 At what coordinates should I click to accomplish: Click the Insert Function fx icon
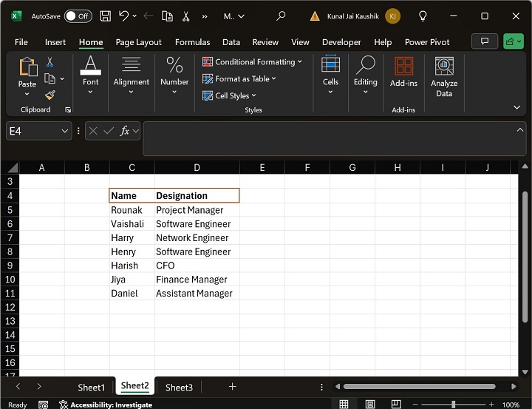126,131
